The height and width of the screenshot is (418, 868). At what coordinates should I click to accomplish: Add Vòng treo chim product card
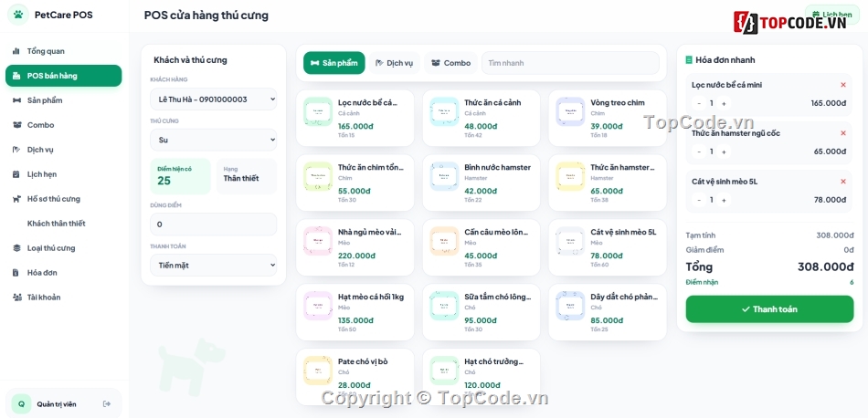[x=608, y=119]
